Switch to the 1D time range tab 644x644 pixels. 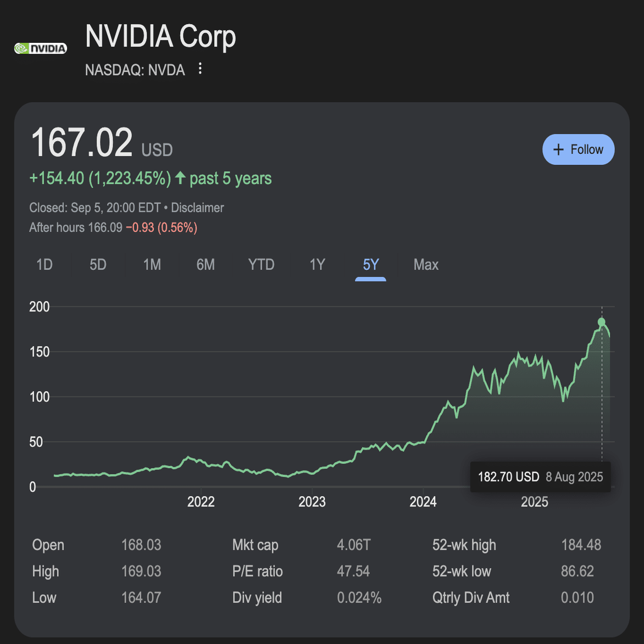click(x=45, y=265)
